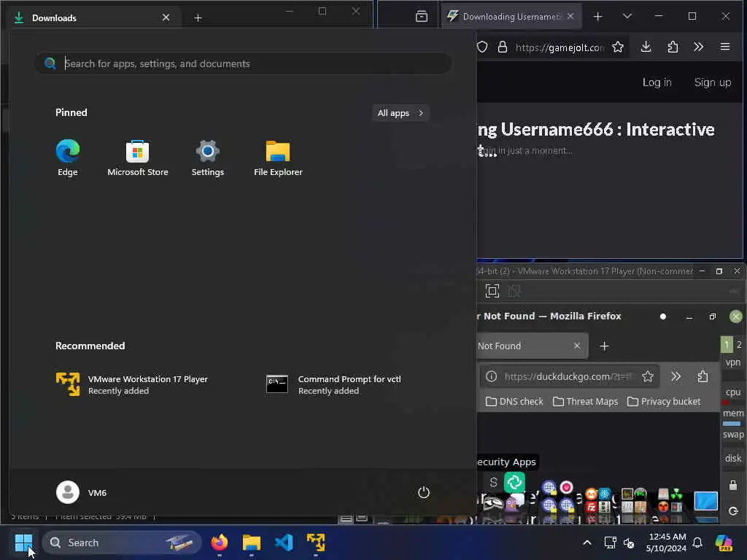Image resolution: width=747 pixels, height=560 pixels.
Task: Click taskbar Search box
Action: [x=122, y=542]
